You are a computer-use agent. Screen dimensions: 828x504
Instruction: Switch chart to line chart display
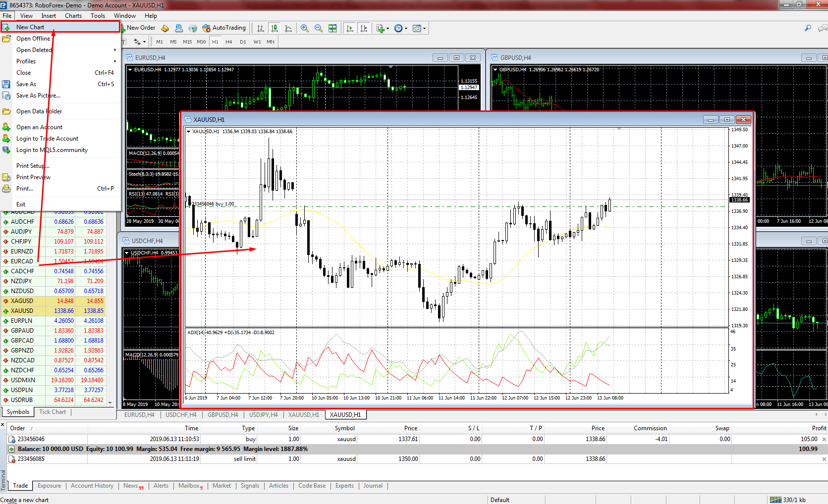(288, 28)
